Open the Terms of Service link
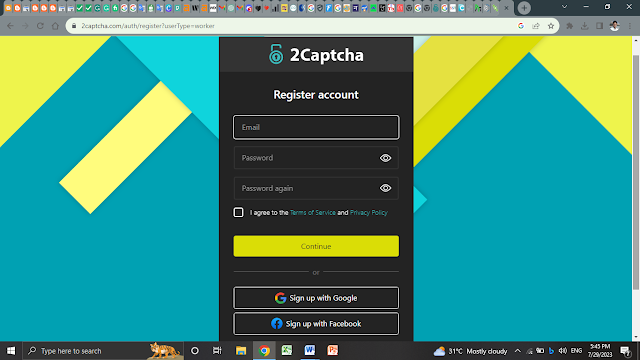 [x=313, y=213]
